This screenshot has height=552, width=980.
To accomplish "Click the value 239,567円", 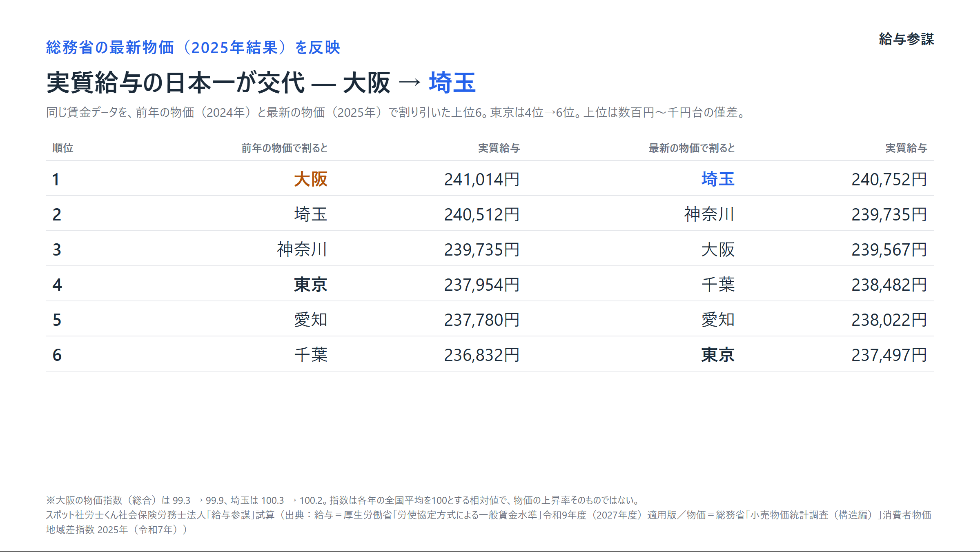I will 889,249.
